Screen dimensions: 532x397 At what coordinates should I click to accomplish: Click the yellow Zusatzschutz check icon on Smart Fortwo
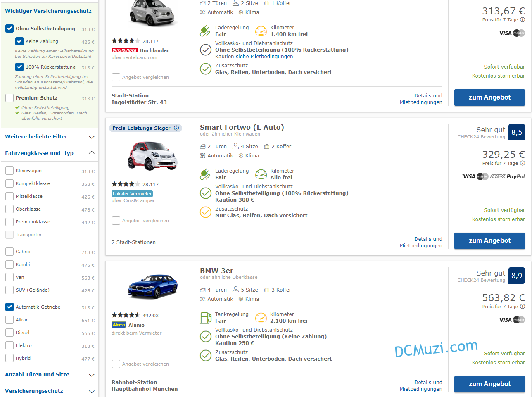click(x=206, y=212)
